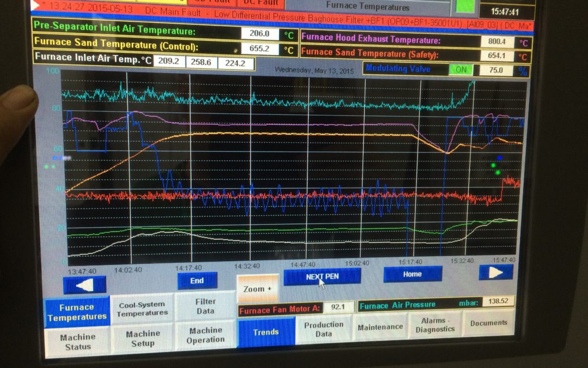This screenshot has width=588, height=368.
Task: Click the 14:02:40 time axis label
Action: [128, 270]
